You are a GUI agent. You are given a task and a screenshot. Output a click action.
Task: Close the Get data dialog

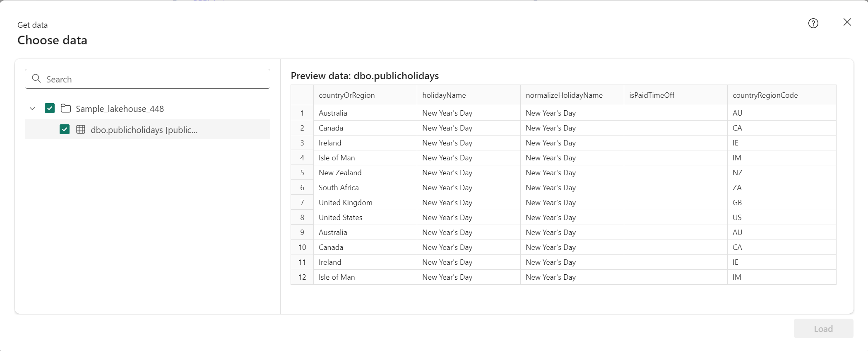click(847, 22)
